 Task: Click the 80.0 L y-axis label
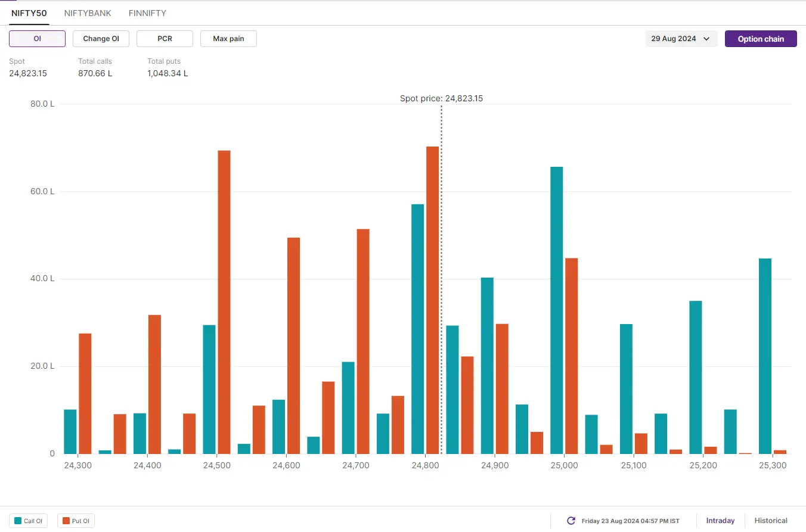[x=42, y=104]
